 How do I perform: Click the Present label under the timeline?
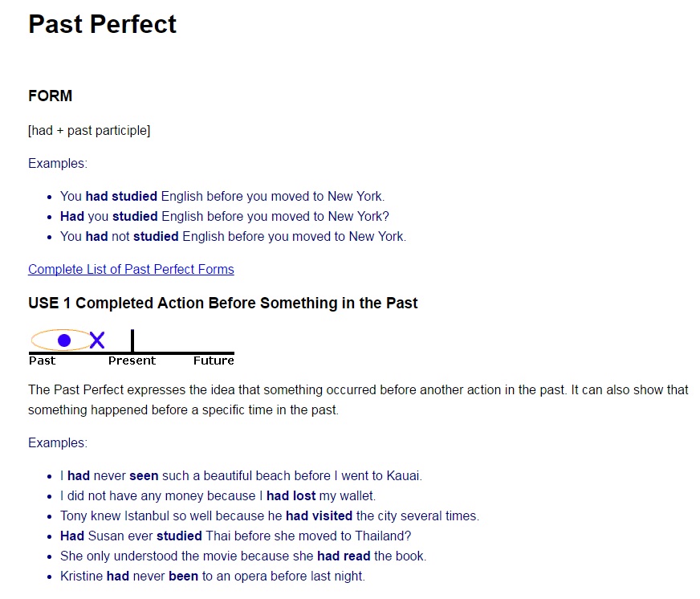click(132, 361)
